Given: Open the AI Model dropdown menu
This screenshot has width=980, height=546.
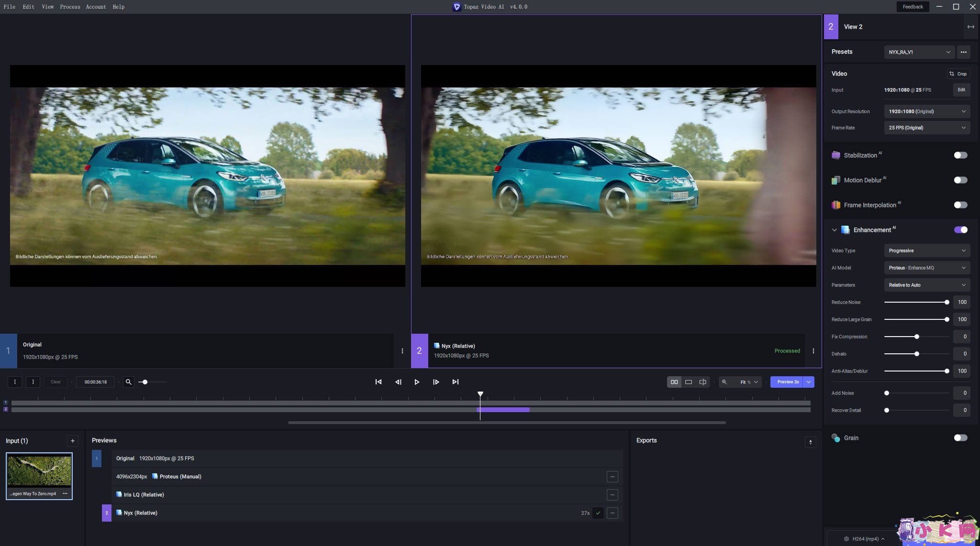Looking at the screenshot, I should click(x=925, y=268).
